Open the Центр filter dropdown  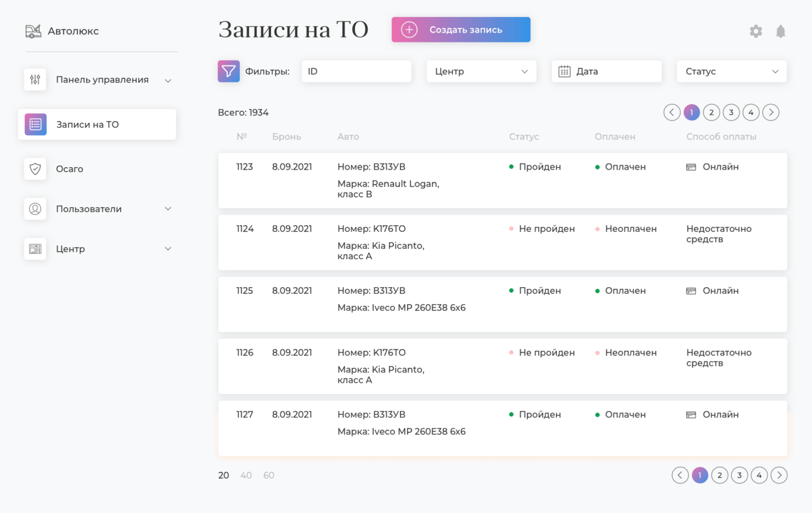[482, 71]
